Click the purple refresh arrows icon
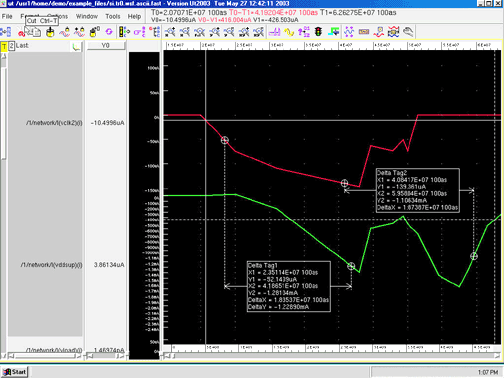This screenshot has height=378, width=504. [109, 32]
